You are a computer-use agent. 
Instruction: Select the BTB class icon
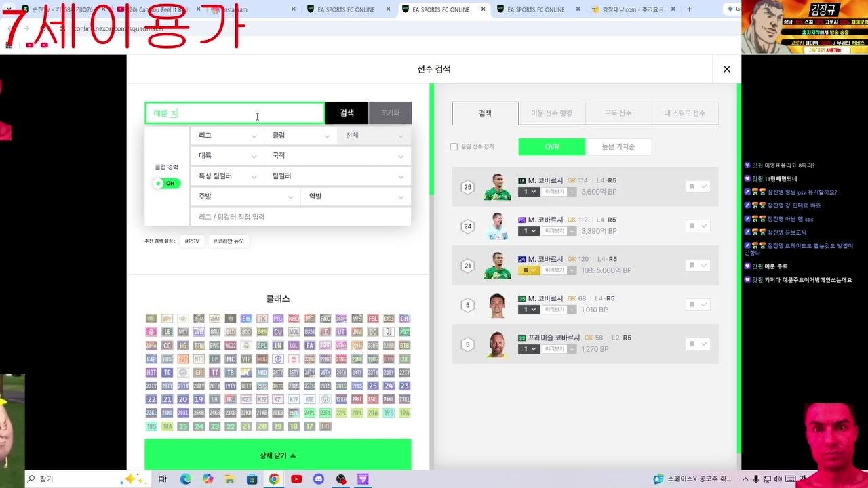tap(405, 346)
